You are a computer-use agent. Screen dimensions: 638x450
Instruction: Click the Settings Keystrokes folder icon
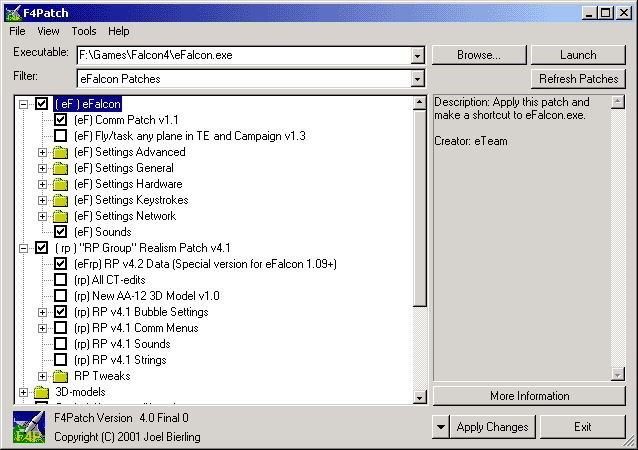pos(61,200)
